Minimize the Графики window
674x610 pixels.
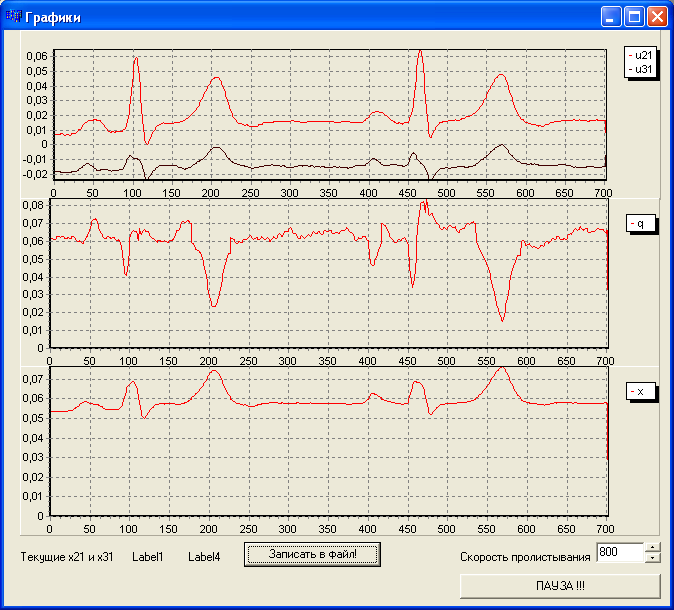610,17
